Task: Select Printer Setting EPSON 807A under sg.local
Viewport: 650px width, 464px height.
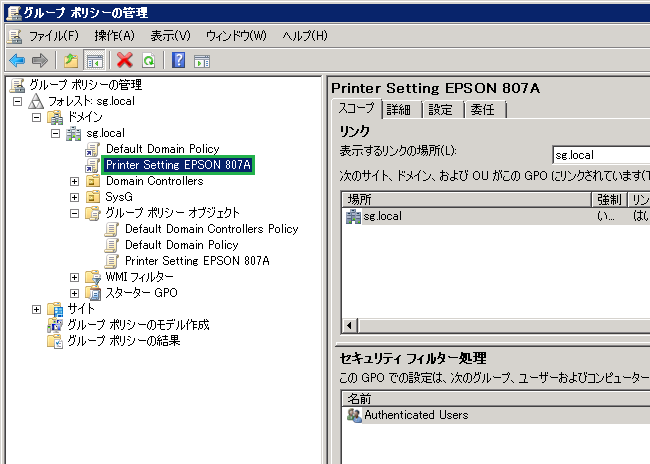Action: pyautogui.click(x=178, y=165)
